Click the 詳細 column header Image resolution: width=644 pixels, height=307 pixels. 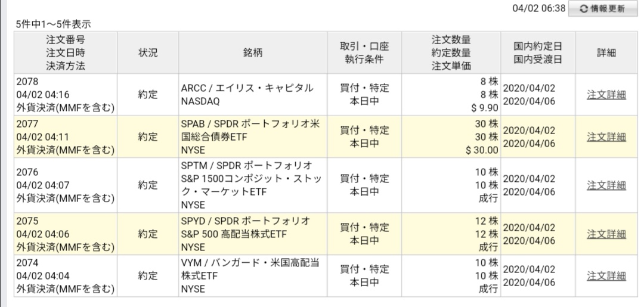pos(606,52)
